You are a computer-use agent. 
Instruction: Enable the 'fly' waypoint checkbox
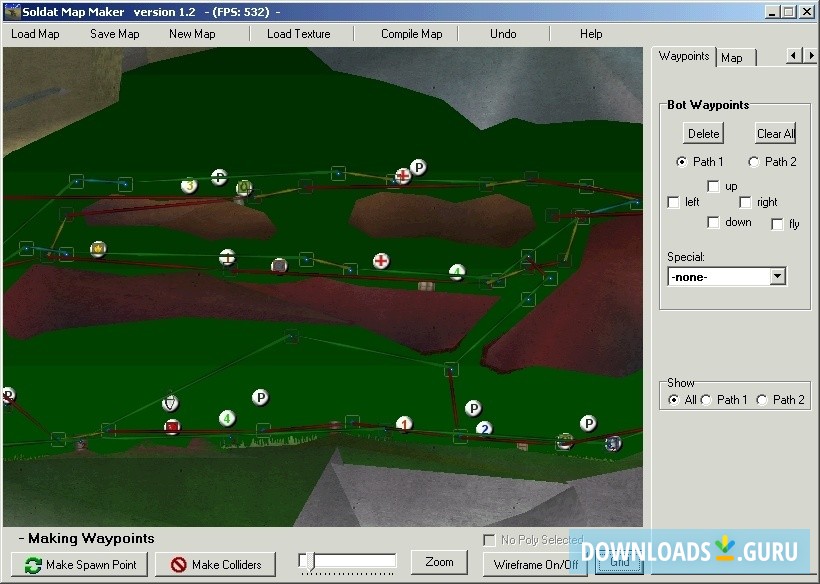[777, 224]
